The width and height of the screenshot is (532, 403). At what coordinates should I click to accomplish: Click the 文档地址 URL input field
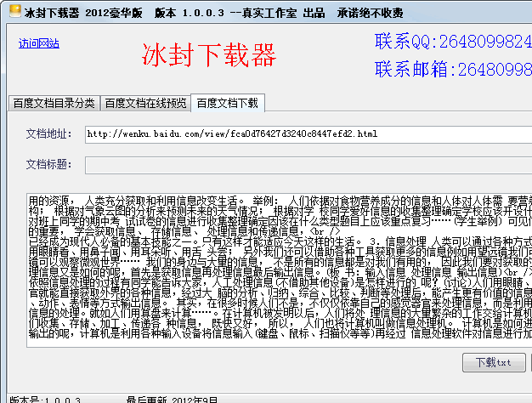(x=306, y=134)
